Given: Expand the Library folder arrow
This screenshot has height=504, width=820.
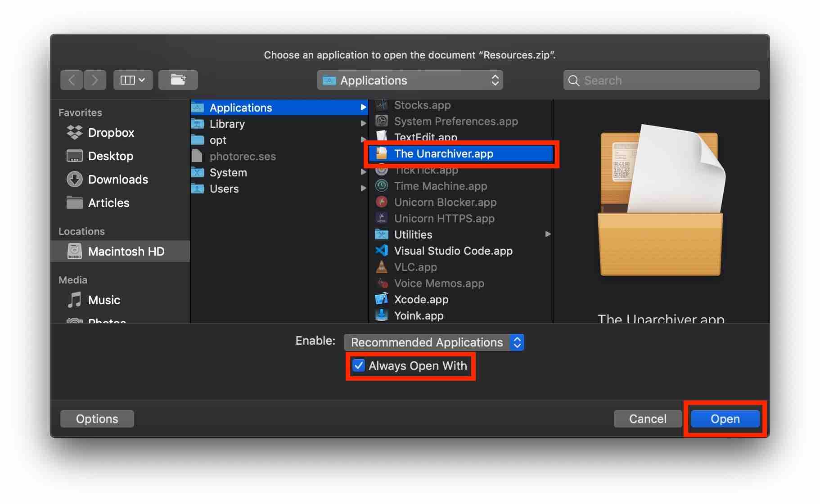Looking at the screenshot, I should (363, 123).
